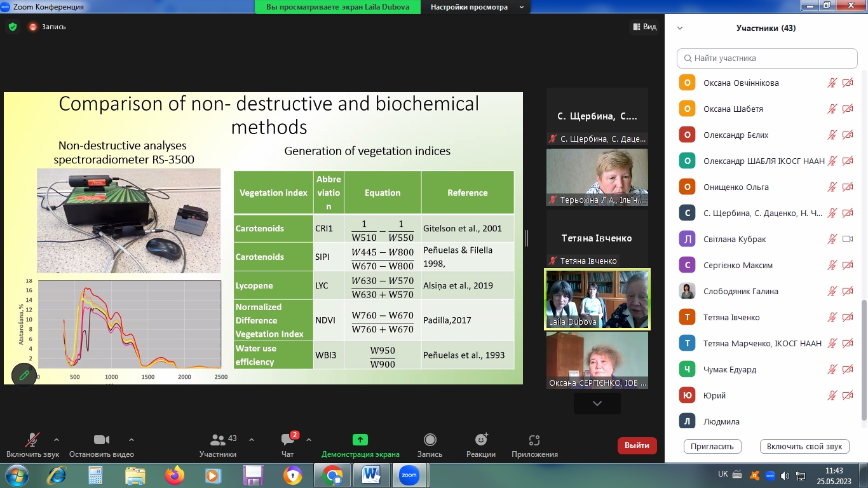Select participant С. Щербина, С. Даценко
Image resolution: width=868 pixels, height=488 pixels.
[767, 213]
